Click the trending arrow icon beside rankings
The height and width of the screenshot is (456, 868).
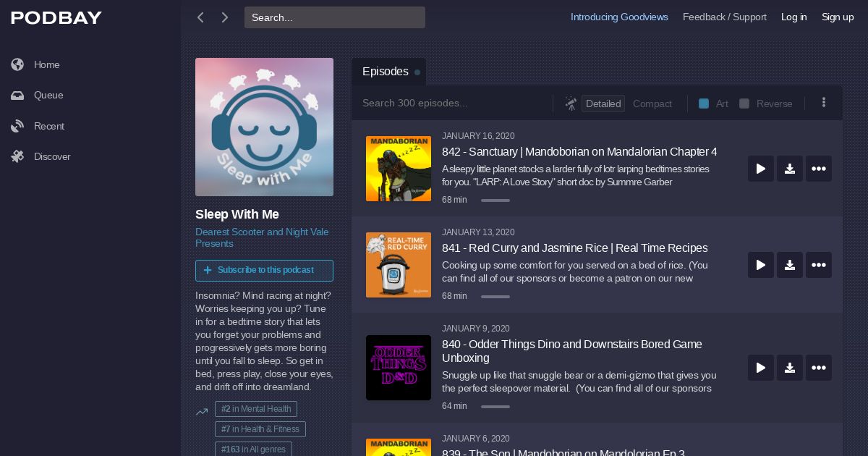pos(202,412)
